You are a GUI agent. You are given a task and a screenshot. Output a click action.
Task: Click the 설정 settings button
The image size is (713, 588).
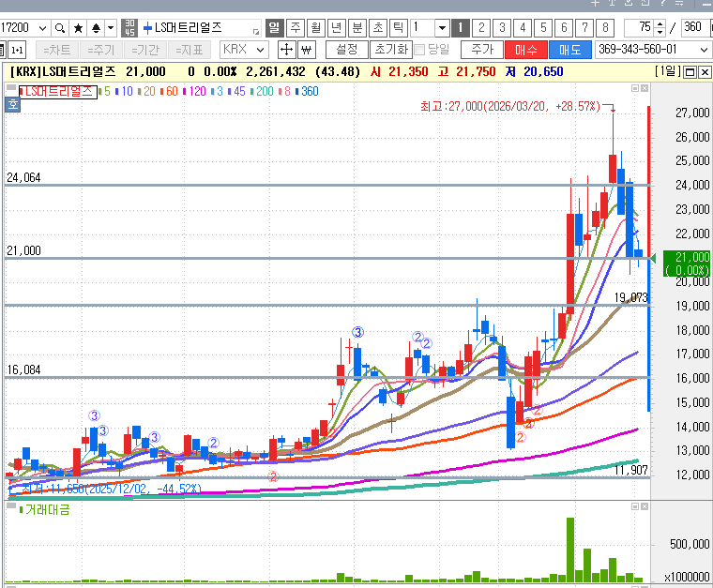point(347,50)
